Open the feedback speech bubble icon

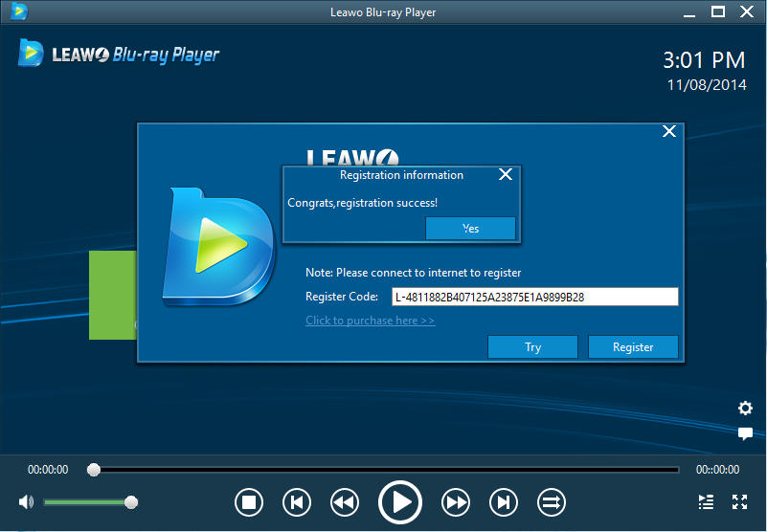[745, 433]
